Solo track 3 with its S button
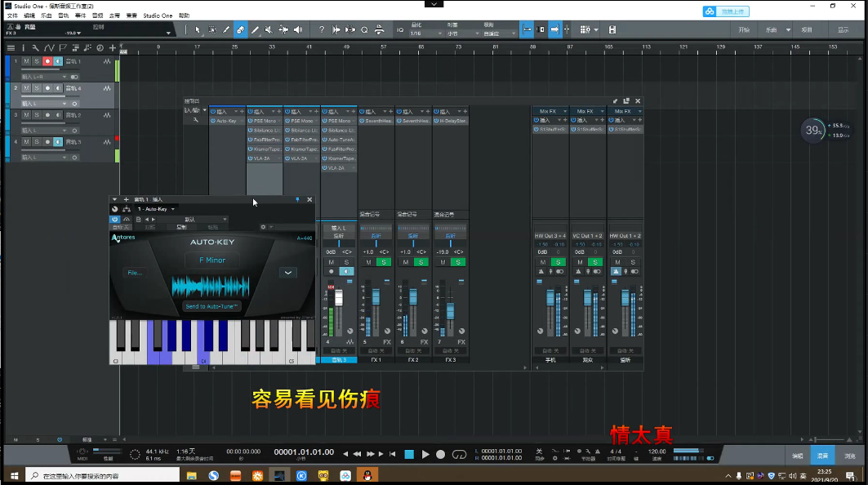Image resolution: width=868 pixels, height=485 pixels. (37, 115)
